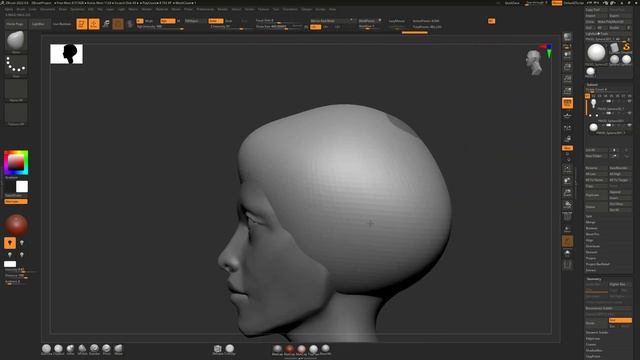
Task: Open the Stroke type dots selector
Action: (16, 65)
